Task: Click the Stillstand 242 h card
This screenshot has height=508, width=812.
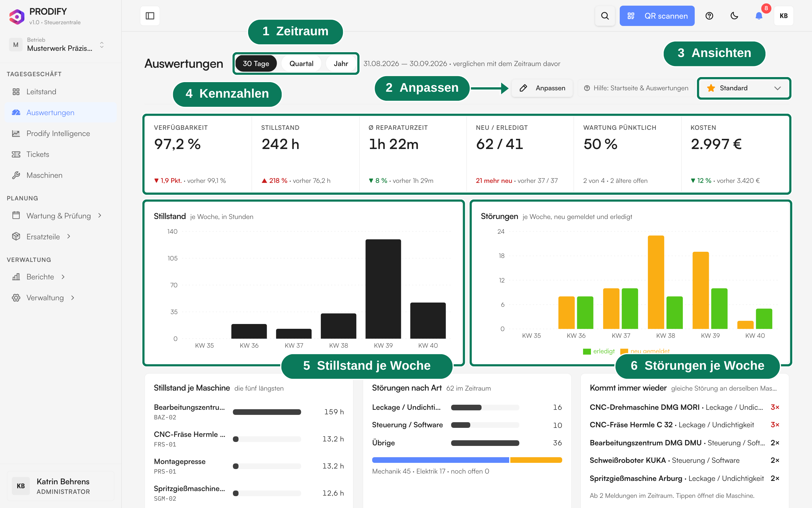Action: click(x=305, y=154)
